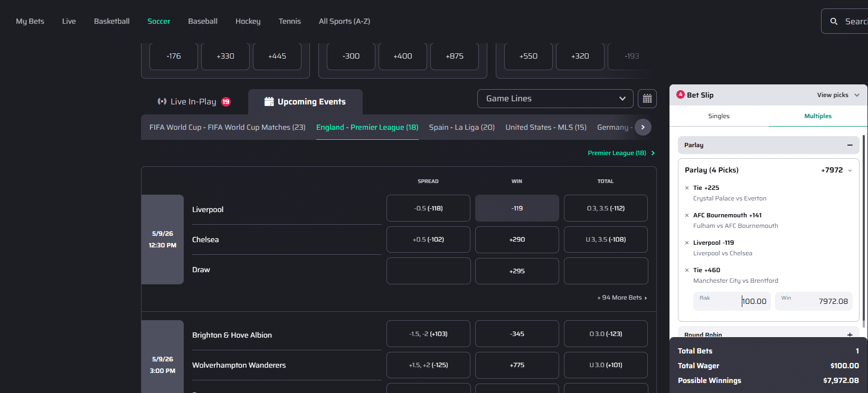868x393 pixels.
Task: Select United States - MLS tab
Action: tap(546, 127)
